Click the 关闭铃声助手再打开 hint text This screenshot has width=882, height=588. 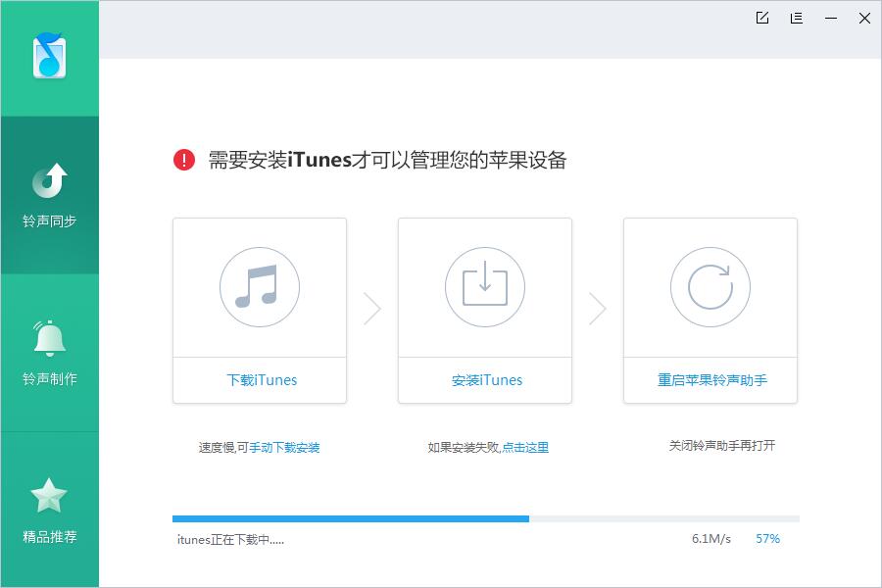tap(721, 446)
